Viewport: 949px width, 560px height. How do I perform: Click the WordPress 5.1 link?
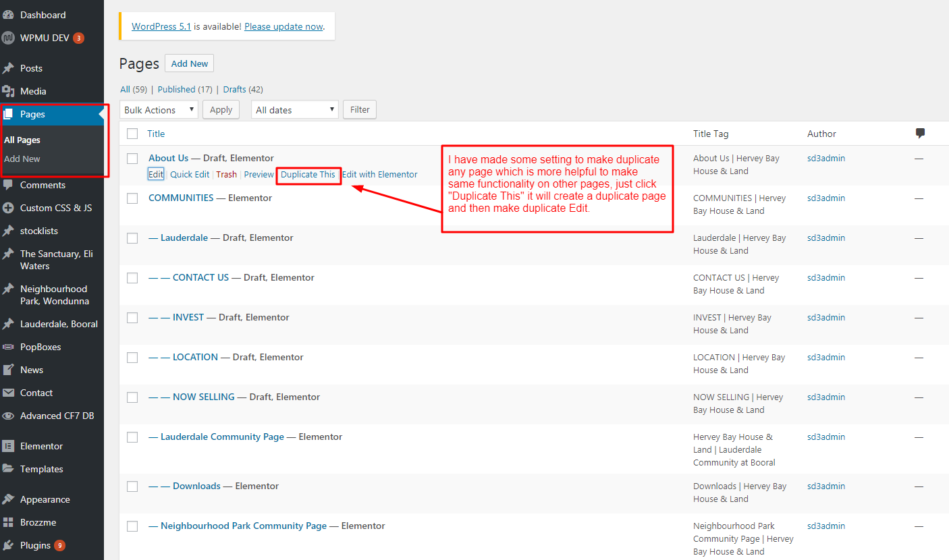point(161,26)
